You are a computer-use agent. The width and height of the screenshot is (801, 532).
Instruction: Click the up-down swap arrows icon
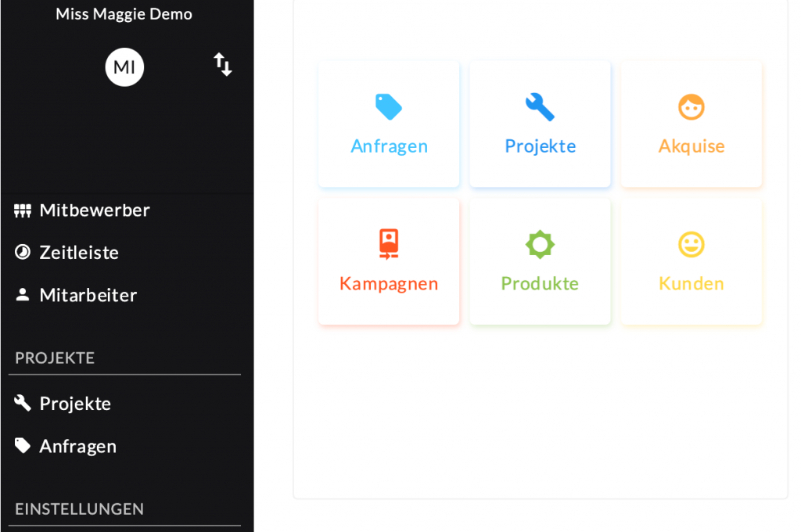(x=223, y=65)
